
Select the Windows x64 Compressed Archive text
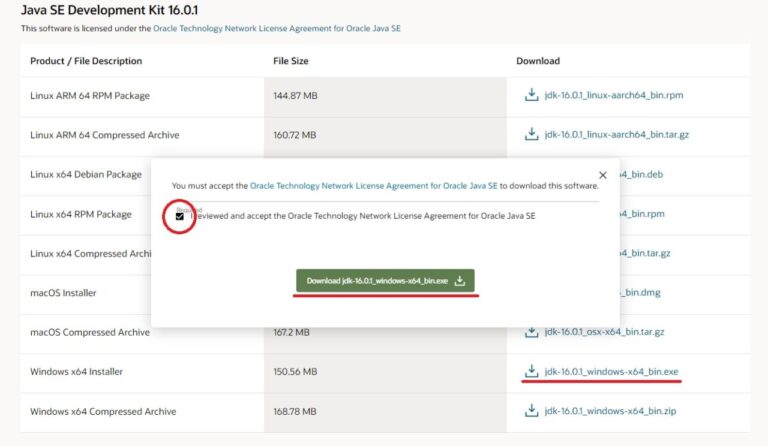coord(103,411)
